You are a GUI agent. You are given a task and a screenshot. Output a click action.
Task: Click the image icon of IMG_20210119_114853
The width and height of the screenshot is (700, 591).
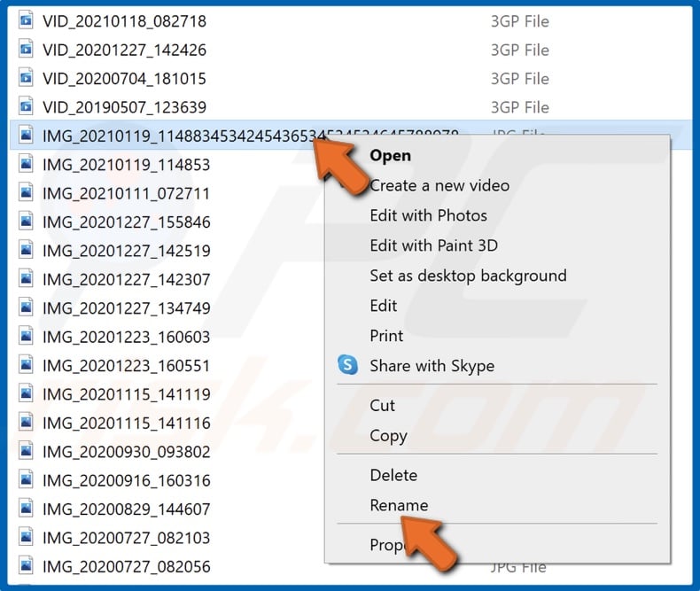[26, 164]
